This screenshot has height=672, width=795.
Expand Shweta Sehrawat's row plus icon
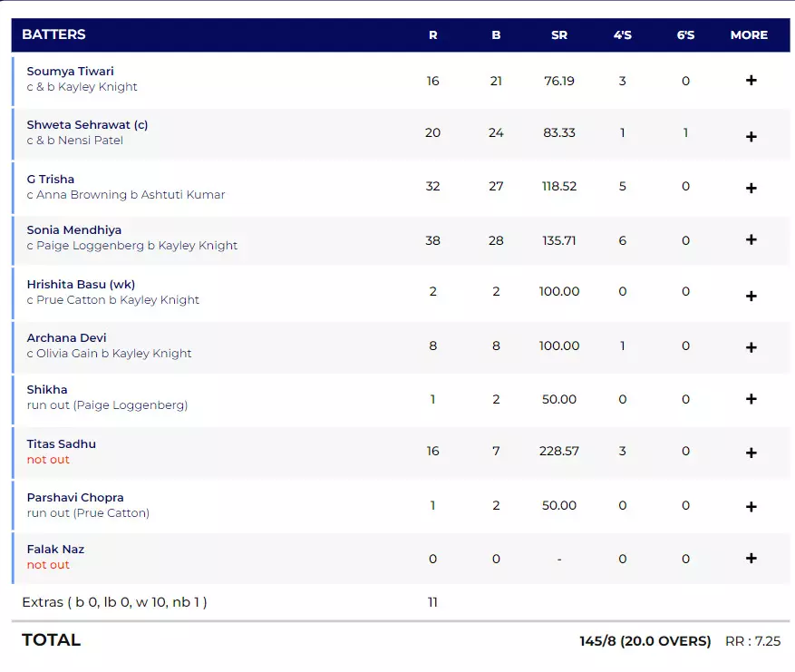click(751, 136)
